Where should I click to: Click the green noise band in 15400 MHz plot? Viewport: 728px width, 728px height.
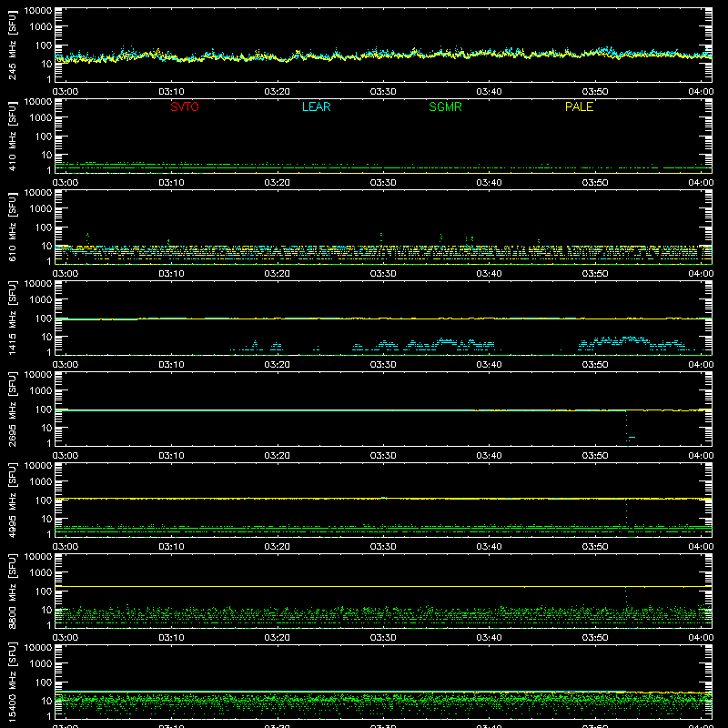pyautogui.click(x=383, y=702)
